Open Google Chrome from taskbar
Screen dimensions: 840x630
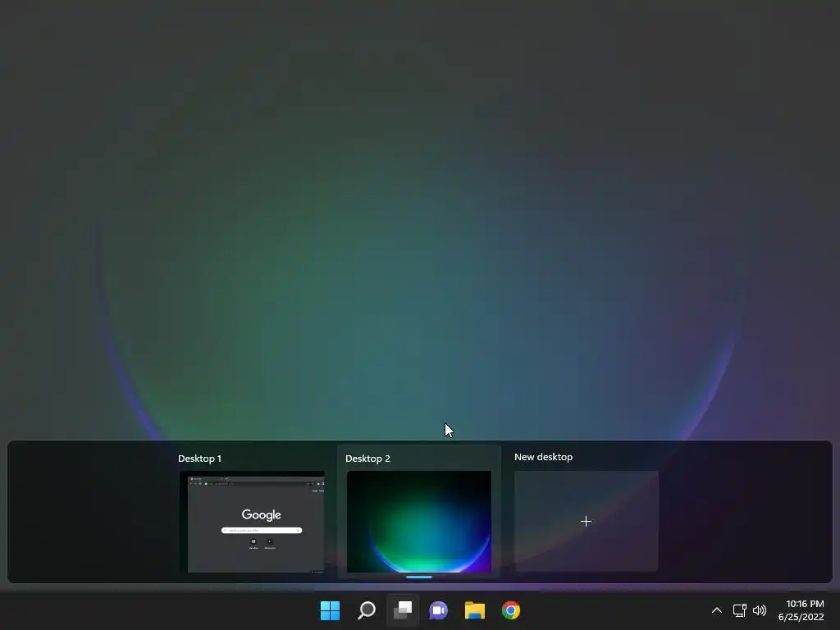pos(511,610)
